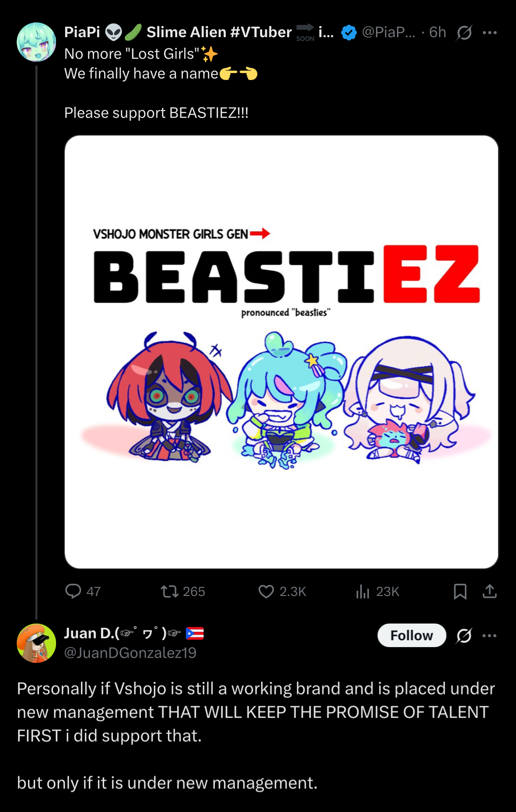Open more options on PiaPi's tweet
Screen dimensions: 516x812
pyautogui.click(x=489, y=32)
